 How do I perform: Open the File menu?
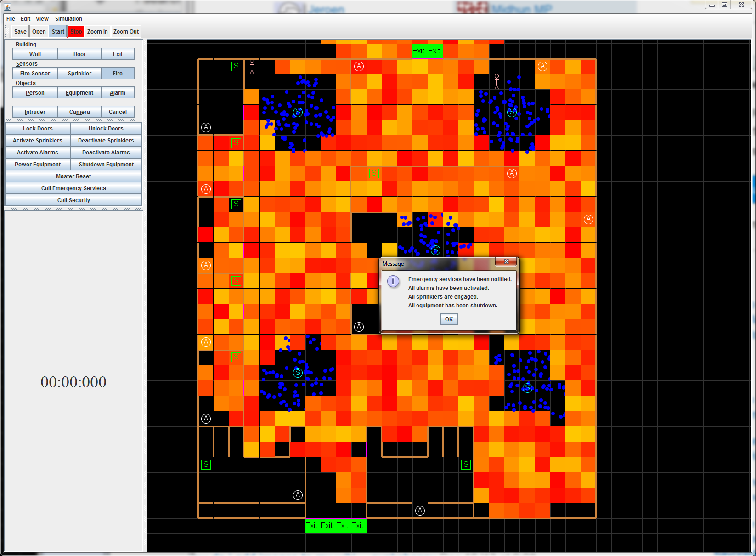click(x=11, y=19)
